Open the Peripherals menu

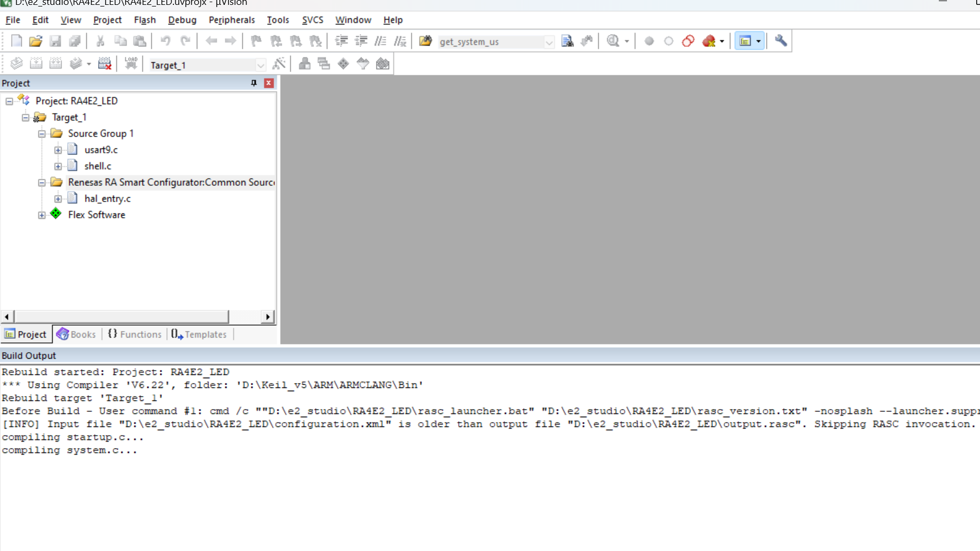(231, 20)
